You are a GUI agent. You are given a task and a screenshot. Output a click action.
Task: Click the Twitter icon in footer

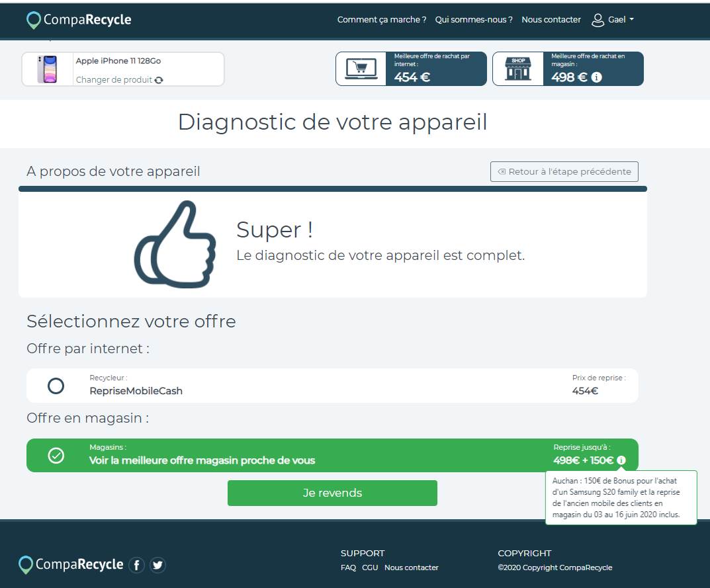[x=157, y=565]
